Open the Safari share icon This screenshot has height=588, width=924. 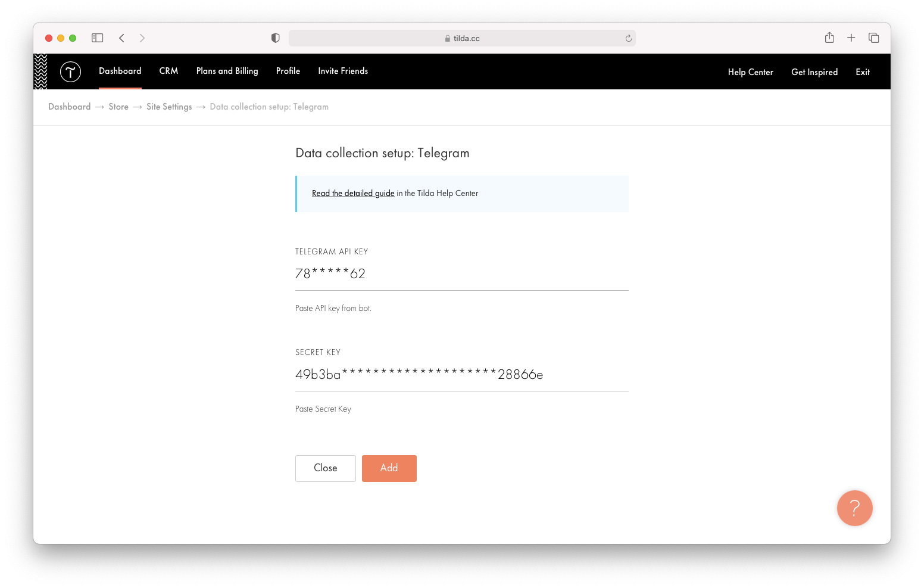tap(829, 38)
